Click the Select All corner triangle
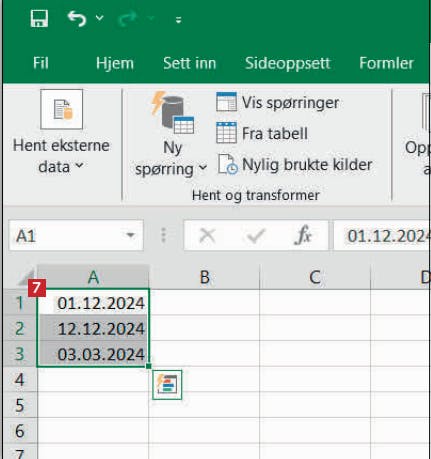 (x=26, y=277)
